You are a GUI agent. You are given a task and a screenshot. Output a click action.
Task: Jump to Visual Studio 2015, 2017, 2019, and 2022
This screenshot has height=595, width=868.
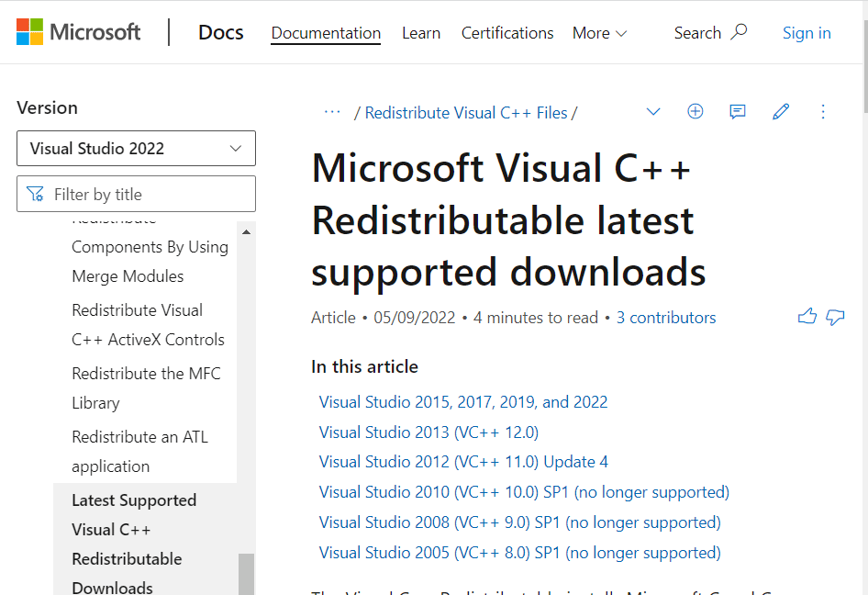click(463, 401)
